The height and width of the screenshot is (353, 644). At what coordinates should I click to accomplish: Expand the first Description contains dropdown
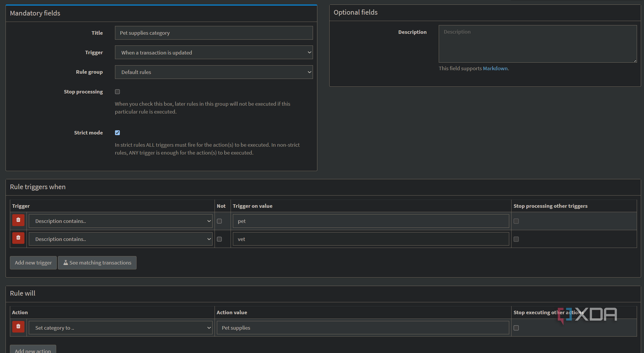pos(121,221)
